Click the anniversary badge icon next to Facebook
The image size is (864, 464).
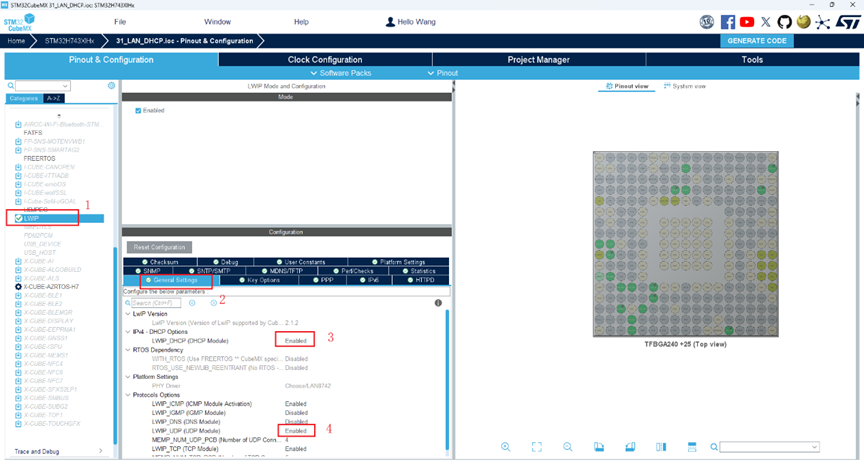(x=707, y=22)
